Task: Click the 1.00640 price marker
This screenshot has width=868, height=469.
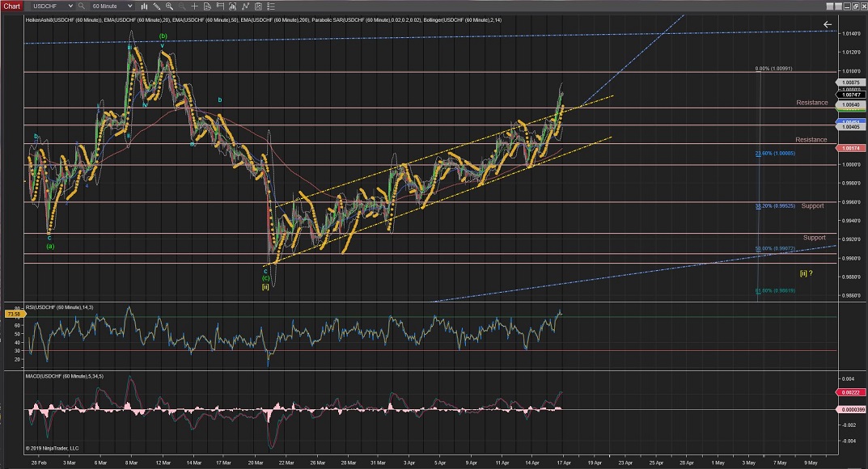Action: coord(851,104)
